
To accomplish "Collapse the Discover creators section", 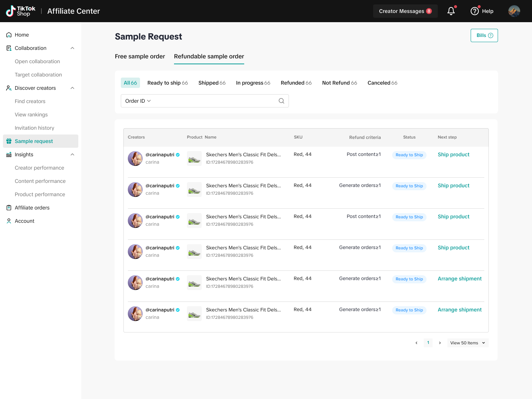I will 72,88.
